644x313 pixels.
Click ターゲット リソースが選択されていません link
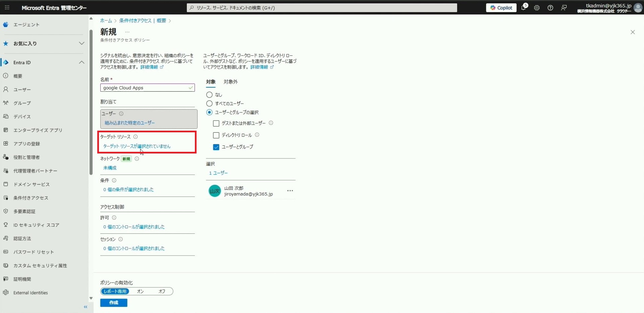tap(137, 146)
